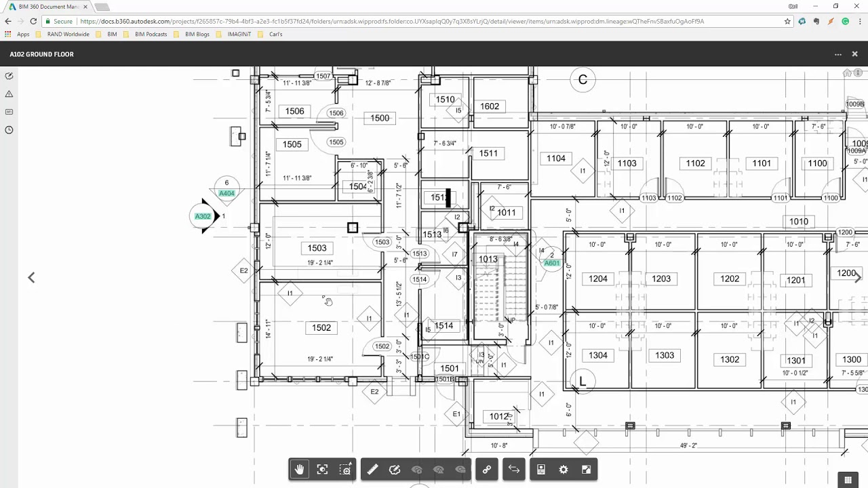The height and width of the screenshot is (488, 868).
Task: Bookmark this page with the star
Action: click(x=787, y=21)
